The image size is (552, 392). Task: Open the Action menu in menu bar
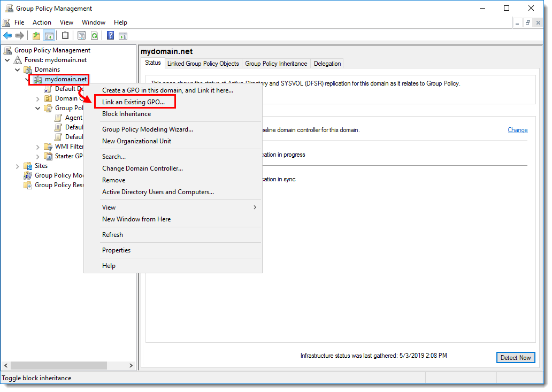click(42, 22)
